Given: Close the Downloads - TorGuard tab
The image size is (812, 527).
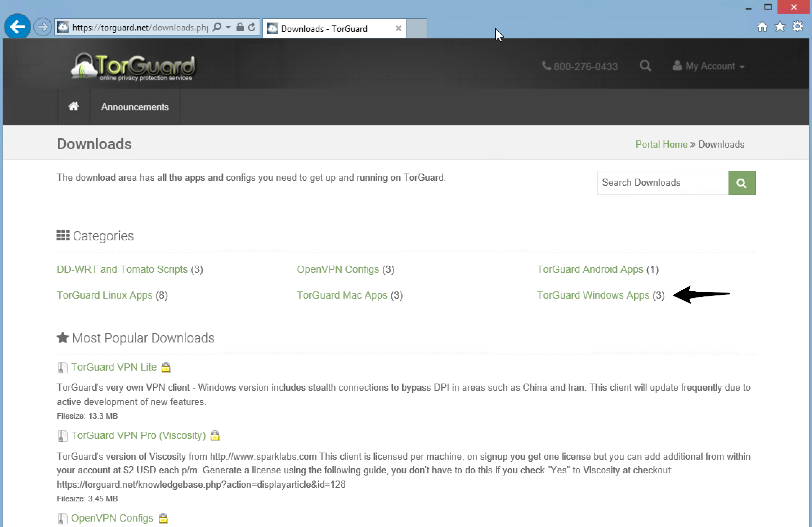Looking at the screenshot, I should coord(398,29).
